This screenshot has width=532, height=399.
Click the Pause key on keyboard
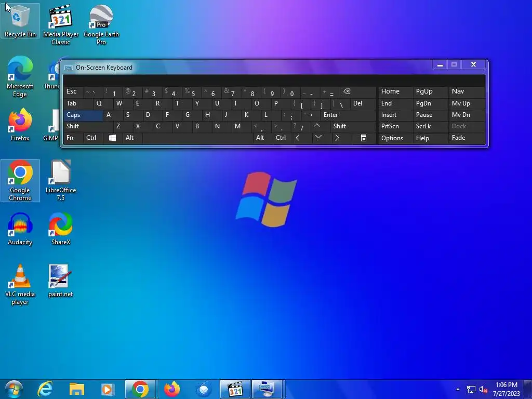[431, 115]
